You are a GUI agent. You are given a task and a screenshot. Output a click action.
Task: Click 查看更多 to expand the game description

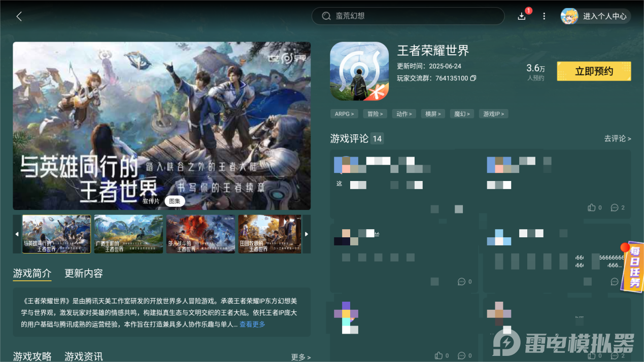point(252,325)
